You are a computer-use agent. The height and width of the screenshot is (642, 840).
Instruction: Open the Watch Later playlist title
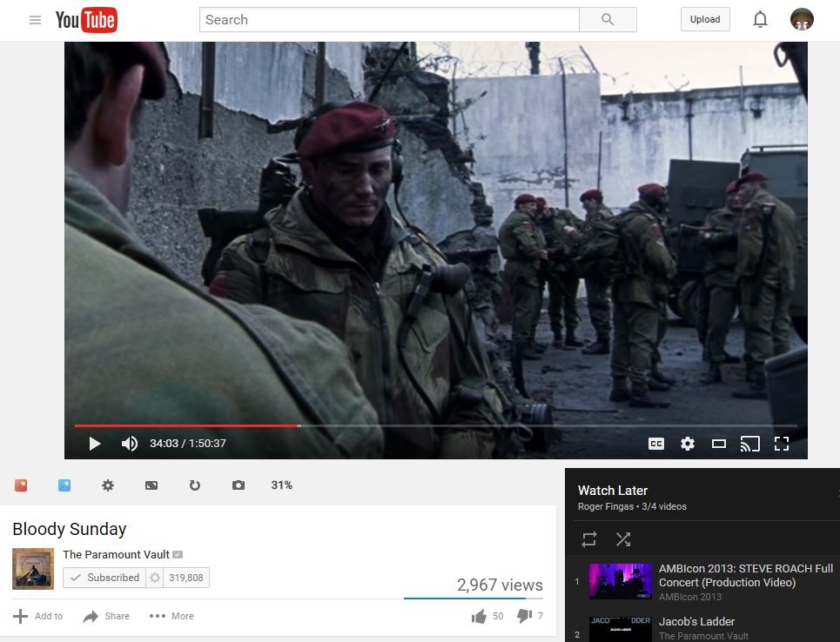612,491
